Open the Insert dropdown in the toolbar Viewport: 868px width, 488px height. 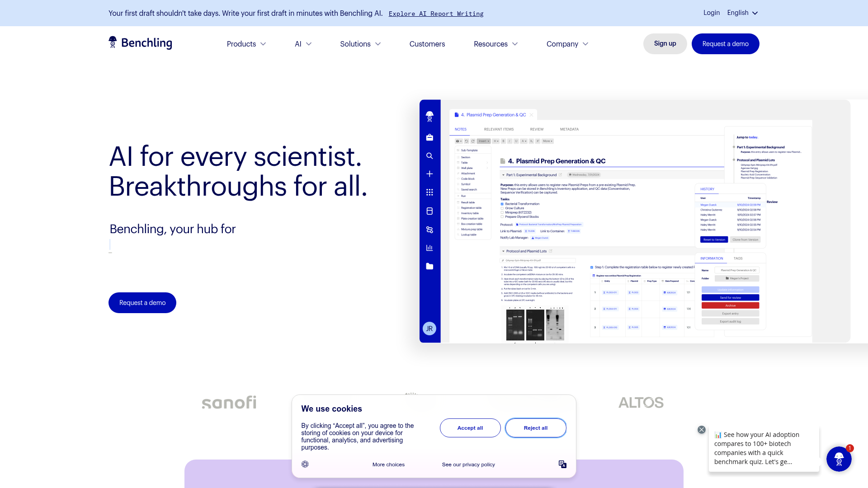[x=483, y=141]
